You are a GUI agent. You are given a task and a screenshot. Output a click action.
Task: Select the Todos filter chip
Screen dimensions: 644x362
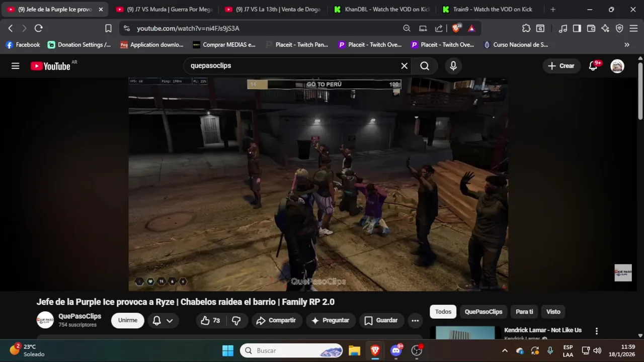click(x=443, y=312)
